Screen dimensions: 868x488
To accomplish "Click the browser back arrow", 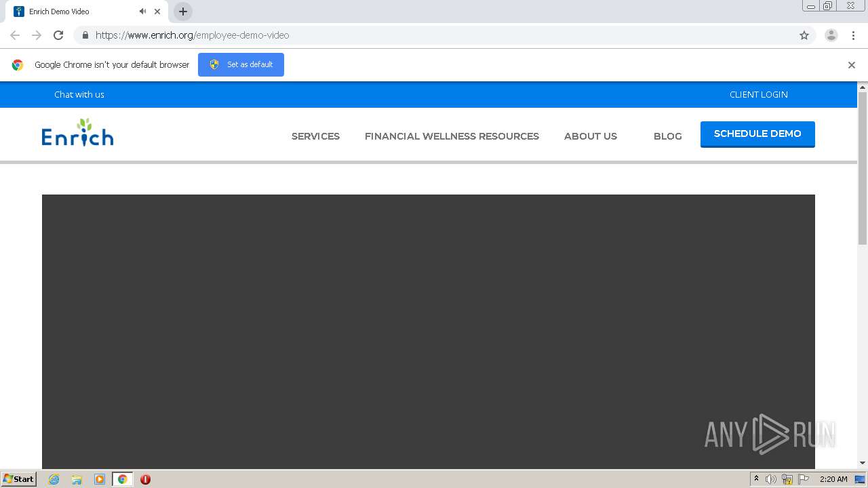I will (15, 35).
